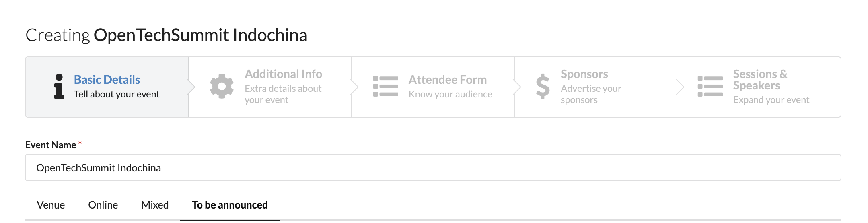
Task: Click 'Extra details about your event' text
Action: coord(283,94)
